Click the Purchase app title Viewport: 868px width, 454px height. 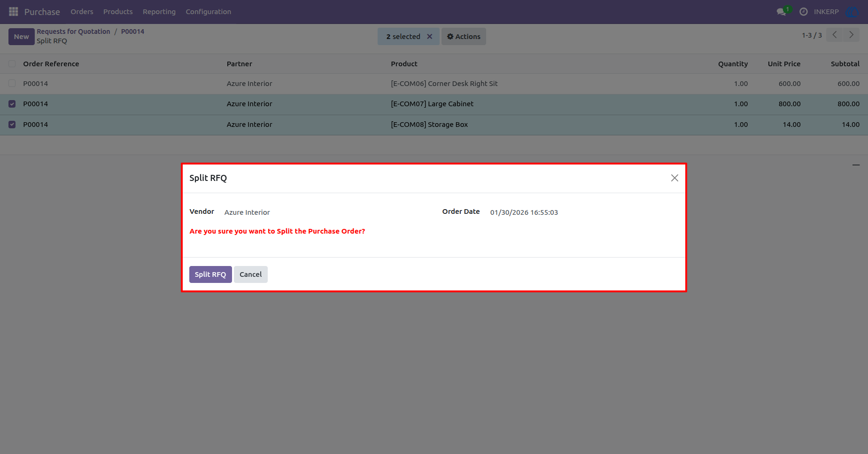click(x=42, y=12)
